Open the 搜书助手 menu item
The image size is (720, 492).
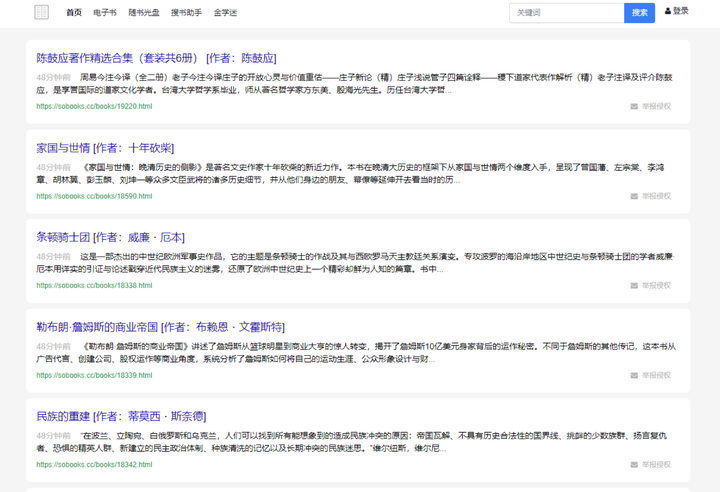(x=186, y=12)
